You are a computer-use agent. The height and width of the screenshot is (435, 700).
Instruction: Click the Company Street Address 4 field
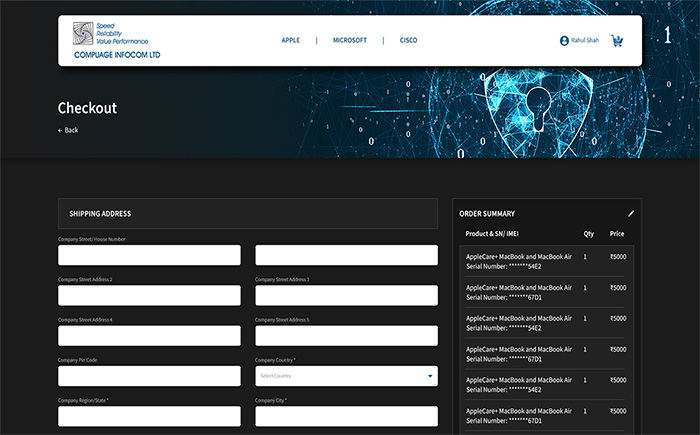[149, 335]
